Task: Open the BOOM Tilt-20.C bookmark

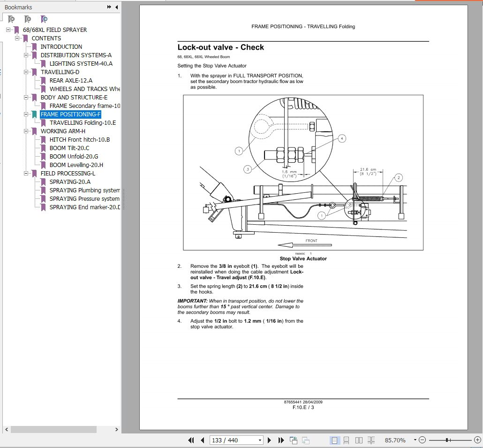Action: 69,148
